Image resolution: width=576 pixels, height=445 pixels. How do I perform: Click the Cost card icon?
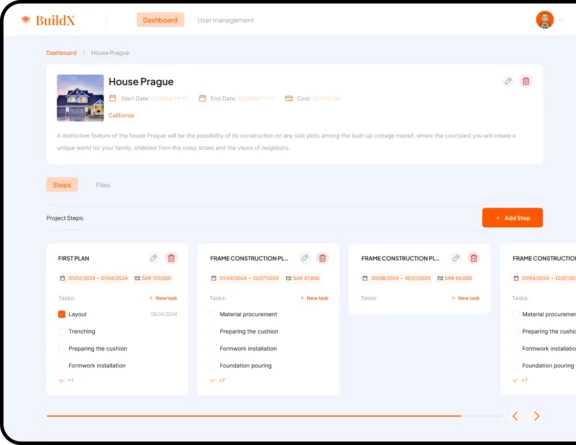click(289, 98)
